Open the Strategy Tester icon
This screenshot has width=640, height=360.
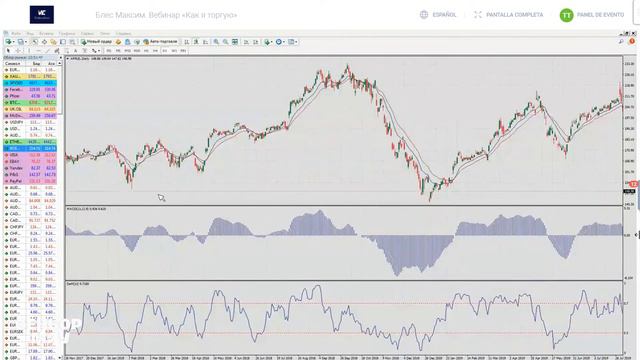pos(72,42)
